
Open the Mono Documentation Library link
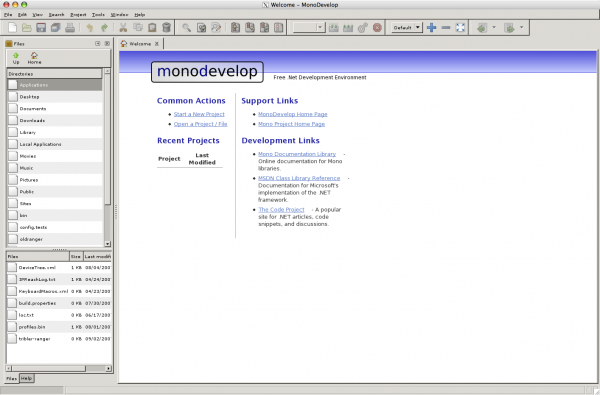pos(297,154)
